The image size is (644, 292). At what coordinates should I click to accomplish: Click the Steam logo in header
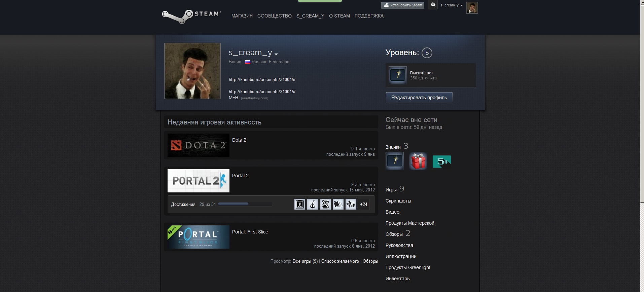tap(191, 15)
